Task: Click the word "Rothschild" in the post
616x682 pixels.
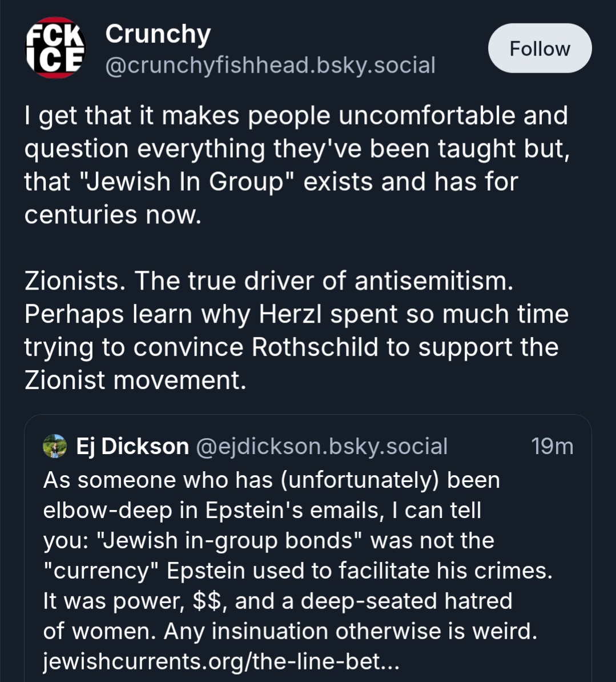Action: (x=315, y=347)
